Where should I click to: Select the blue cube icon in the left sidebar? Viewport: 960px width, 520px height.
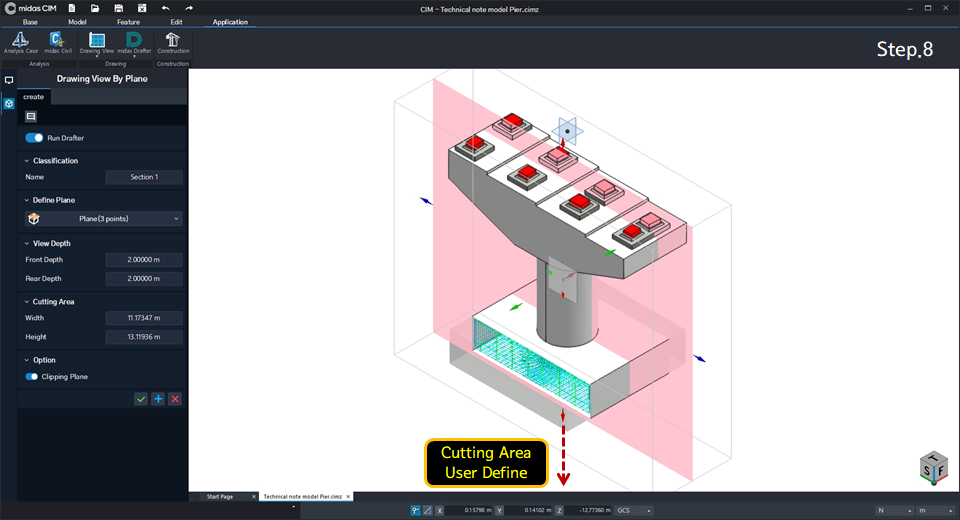tap(9, 104)
